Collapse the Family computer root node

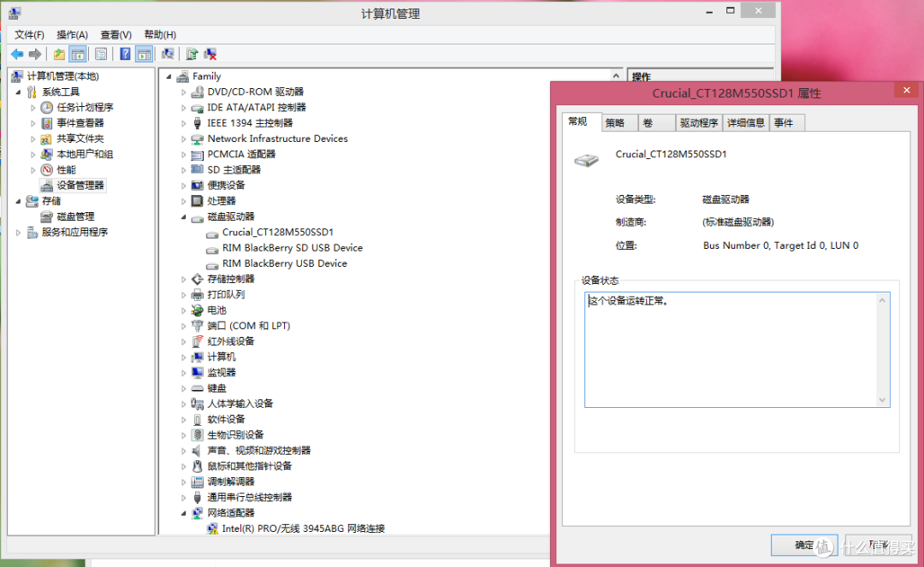click(x=169, y=76)
